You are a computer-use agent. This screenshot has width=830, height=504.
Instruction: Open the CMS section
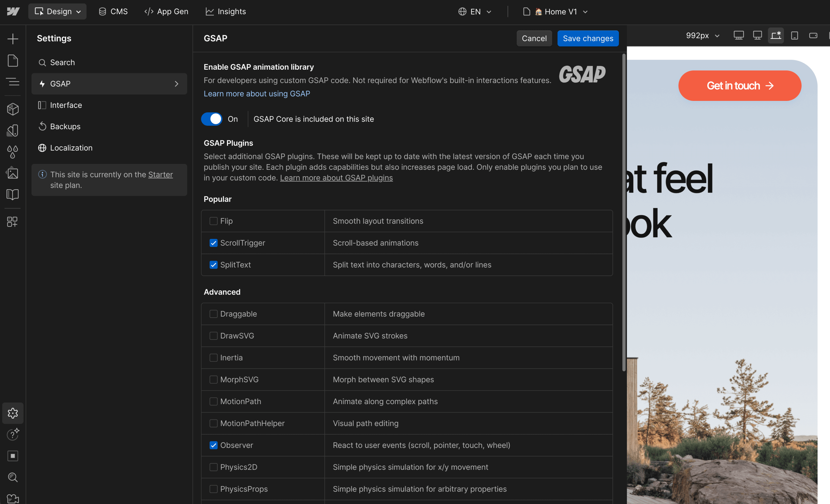pos(113,11)
